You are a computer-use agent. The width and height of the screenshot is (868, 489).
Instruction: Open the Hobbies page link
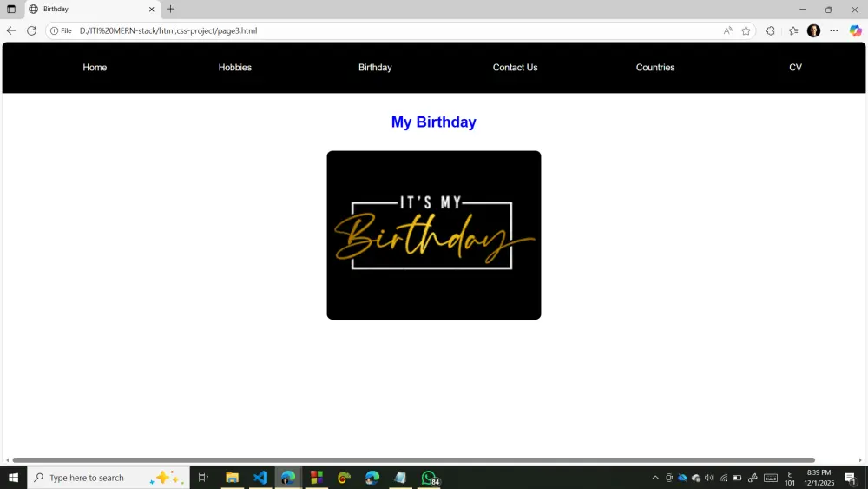point(234,68)
